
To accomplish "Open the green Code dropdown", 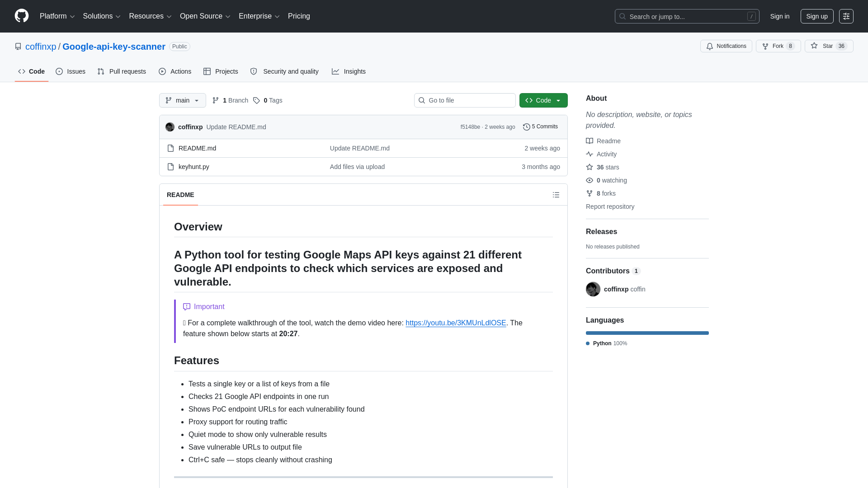I will pyautogui.click(x=543, y=100).
